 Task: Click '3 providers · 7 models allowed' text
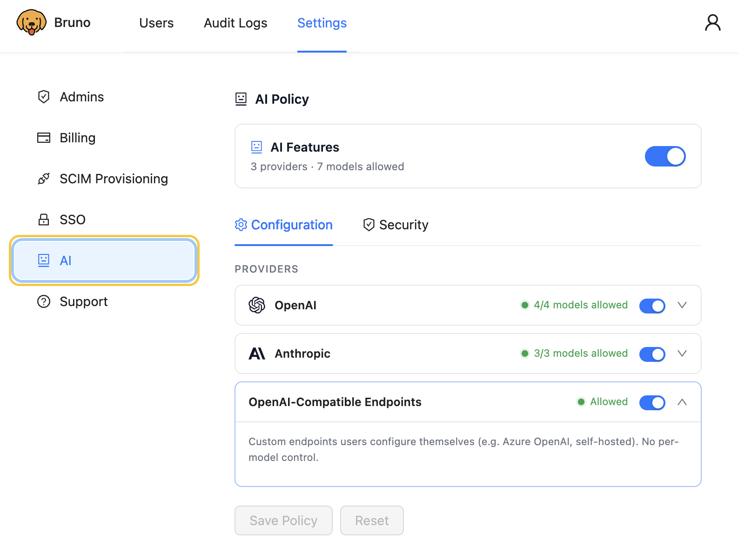click(x=327, y=167)
